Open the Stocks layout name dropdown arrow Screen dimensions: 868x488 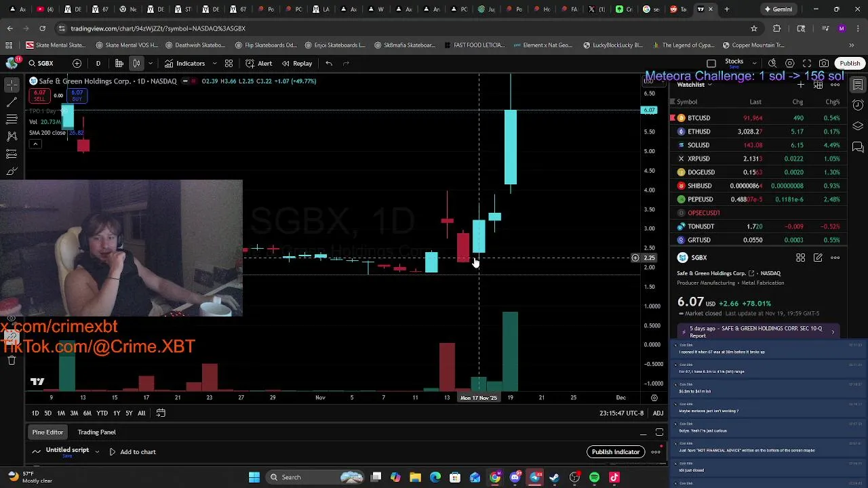click(x=753, y=63)
